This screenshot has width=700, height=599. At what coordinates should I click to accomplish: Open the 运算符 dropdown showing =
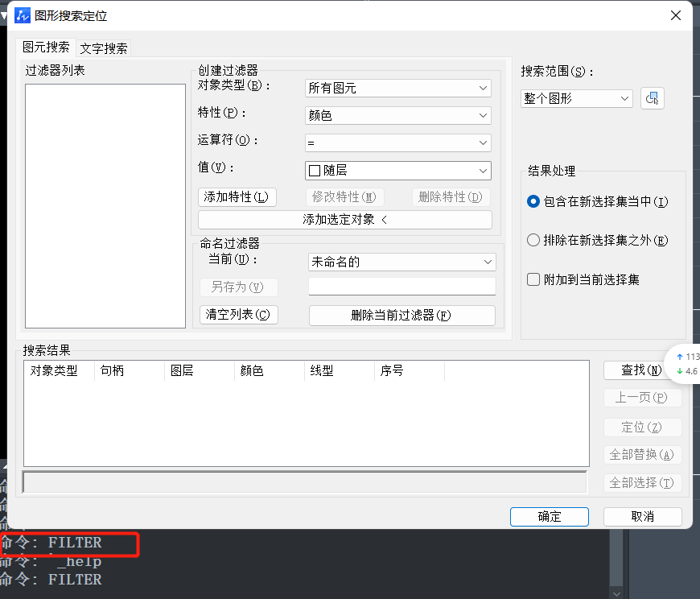(x=397, y=143)
